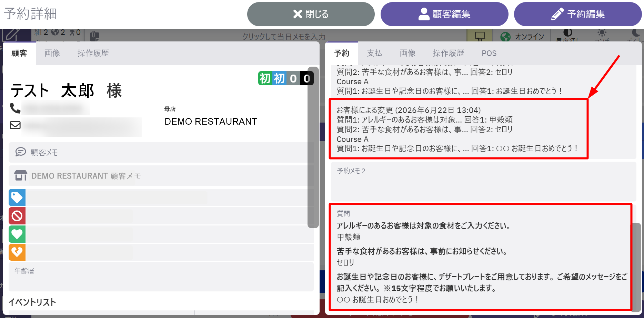The width and height of the screenshot is (644, 318).
Task: Click the gray 0 badge
Action: [293, 78]
